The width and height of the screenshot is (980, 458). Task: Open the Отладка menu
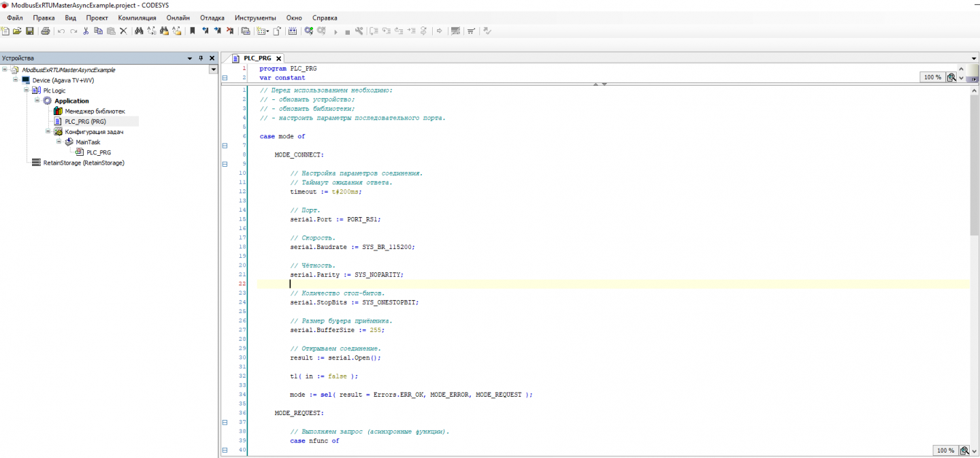pos(212,18)
